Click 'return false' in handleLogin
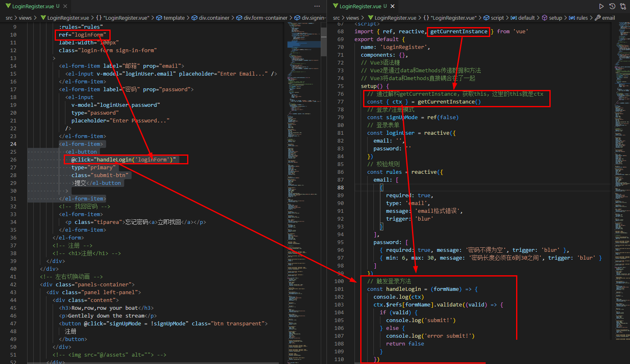630x364 pixels. click(x=405, y=343)
